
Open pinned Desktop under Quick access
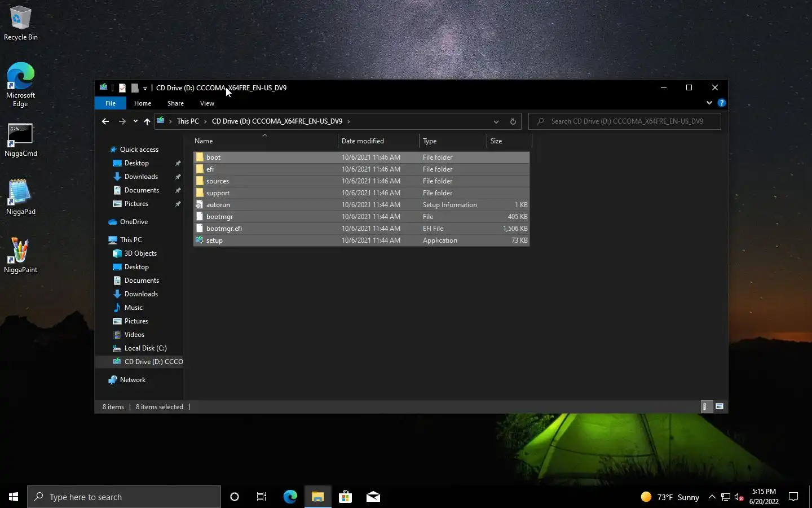pos(136,163)
